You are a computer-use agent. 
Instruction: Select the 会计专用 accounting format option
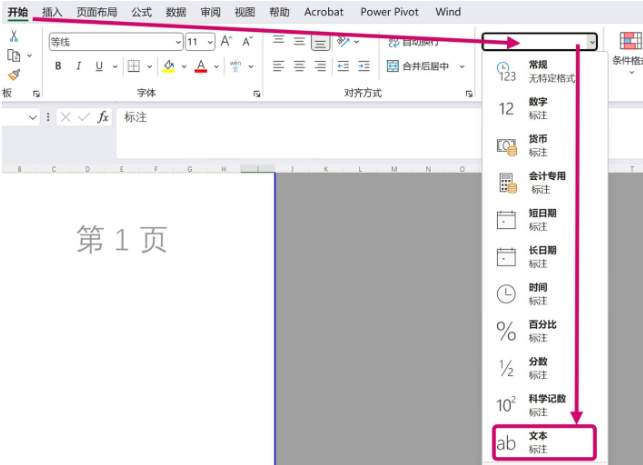coord(545,182)
